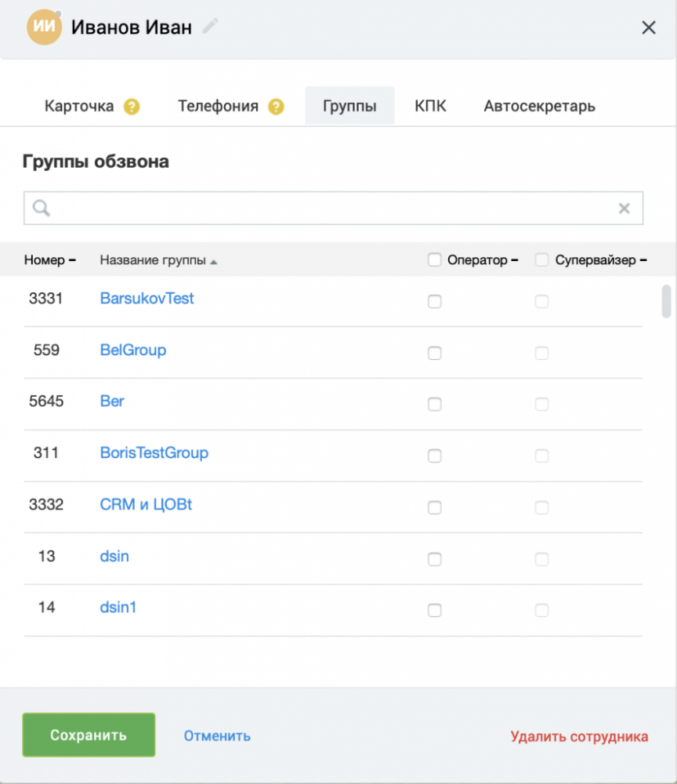677x784 pixels.
Task: Click the ИИ avatar of Иванов Иван
Action: pos(44,27)
